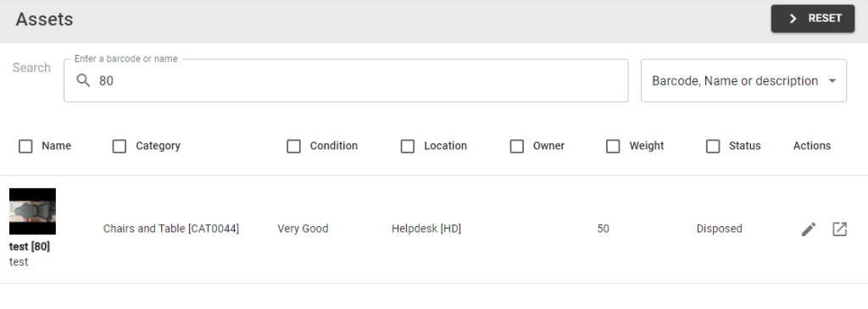The height and width of the screenshot is (309, 868).
Task: Select the Disposed status cell
Action: 719,229
